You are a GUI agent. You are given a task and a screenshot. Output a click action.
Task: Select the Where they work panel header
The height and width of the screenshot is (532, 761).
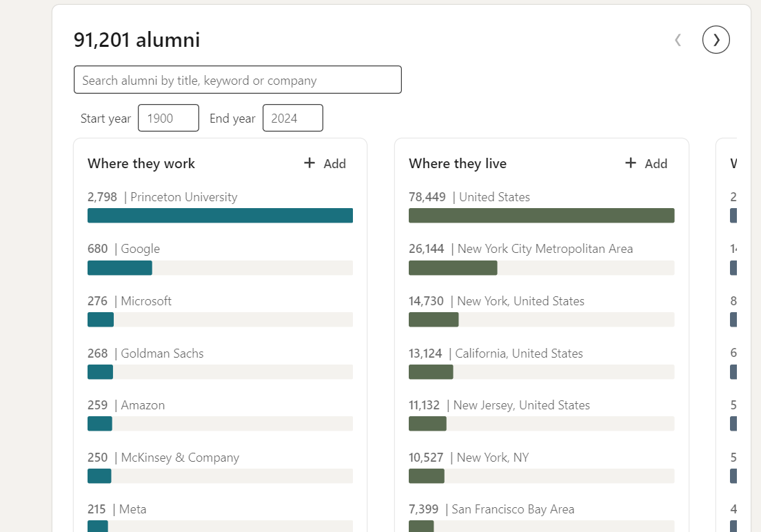[x=141, y=163]
